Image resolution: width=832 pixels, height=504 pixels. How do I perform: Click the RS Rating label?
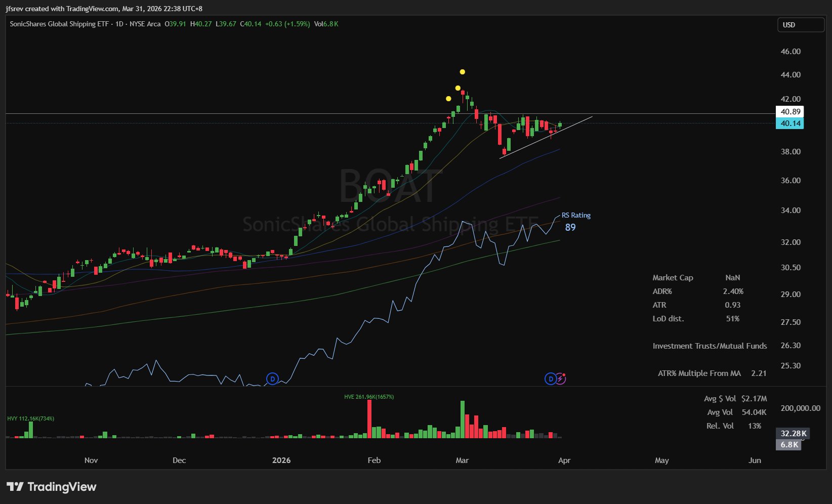576,215
